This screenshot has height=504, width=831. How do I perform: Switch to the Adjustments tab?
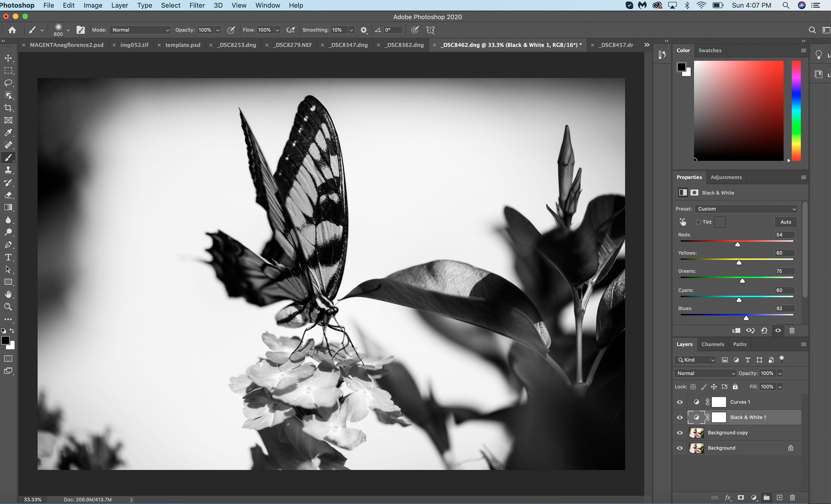coord(726,177)
